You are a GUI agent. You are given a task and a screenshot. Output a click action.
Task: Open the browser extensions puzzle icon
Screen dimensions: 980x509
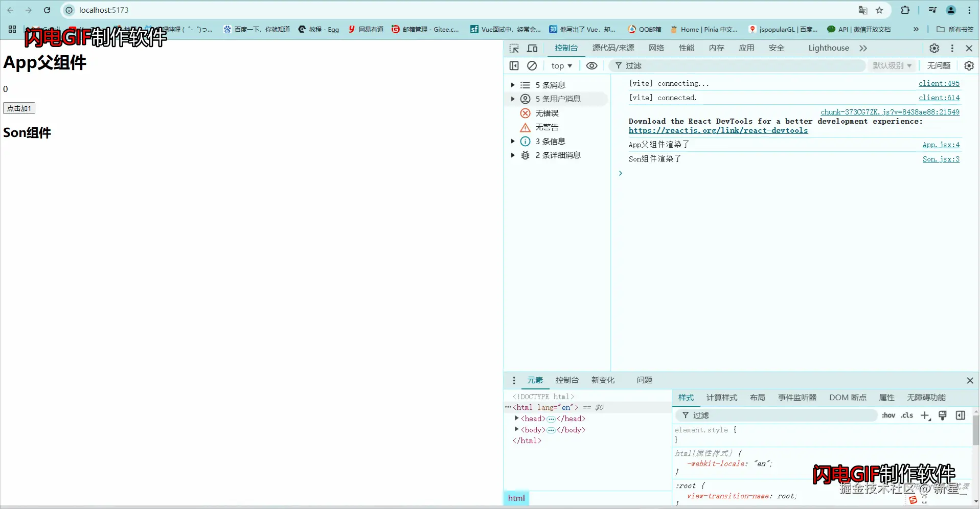tap(905, 10)
